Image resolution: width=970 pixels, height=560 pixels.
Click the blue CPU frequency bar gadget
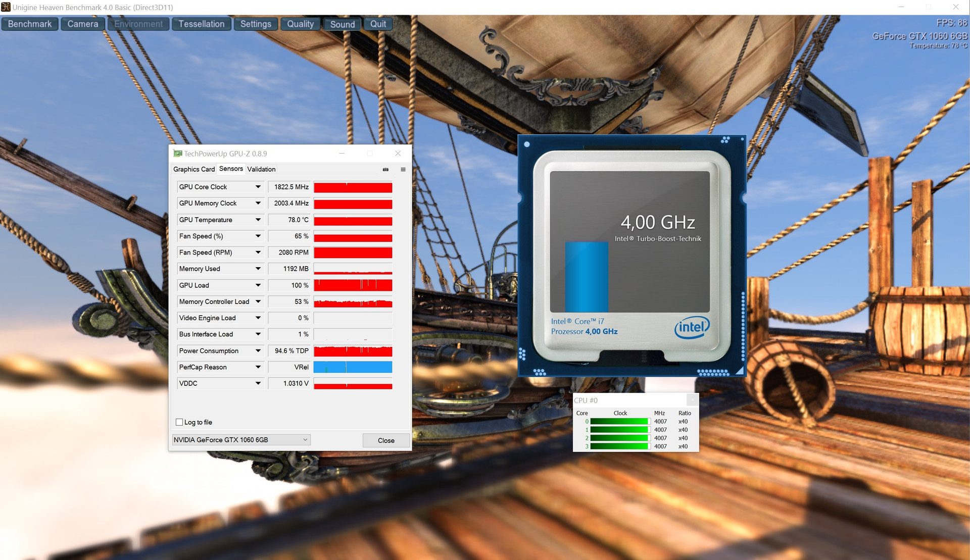coord(586,277)
